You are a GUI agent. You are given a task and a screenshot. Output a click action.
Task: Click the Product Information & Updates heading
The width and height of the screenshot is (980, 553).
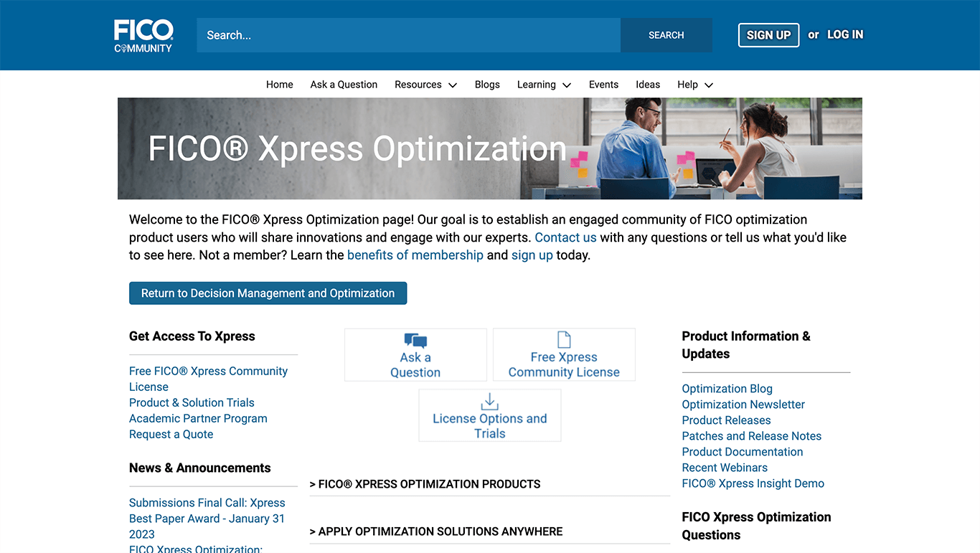[746, 345]
